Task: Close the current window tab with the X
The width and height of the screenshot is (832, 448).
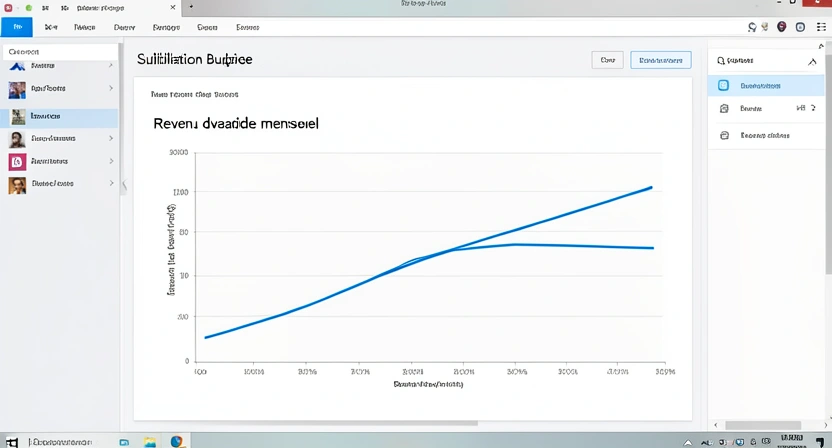Action: [172, 7]
